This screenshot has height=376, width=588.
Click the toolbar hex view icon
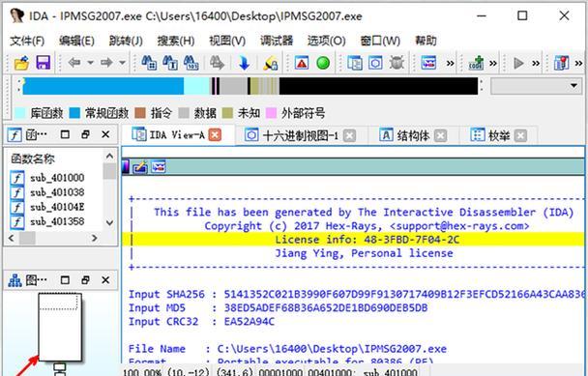click(x=375, y=63)
